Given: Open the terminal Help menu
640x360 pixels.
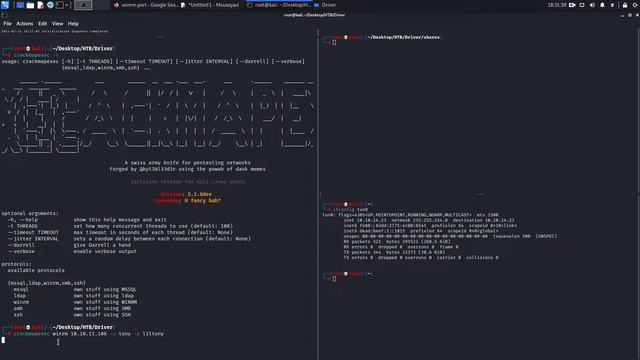Looking at the screenshot, I should (73, 24).
